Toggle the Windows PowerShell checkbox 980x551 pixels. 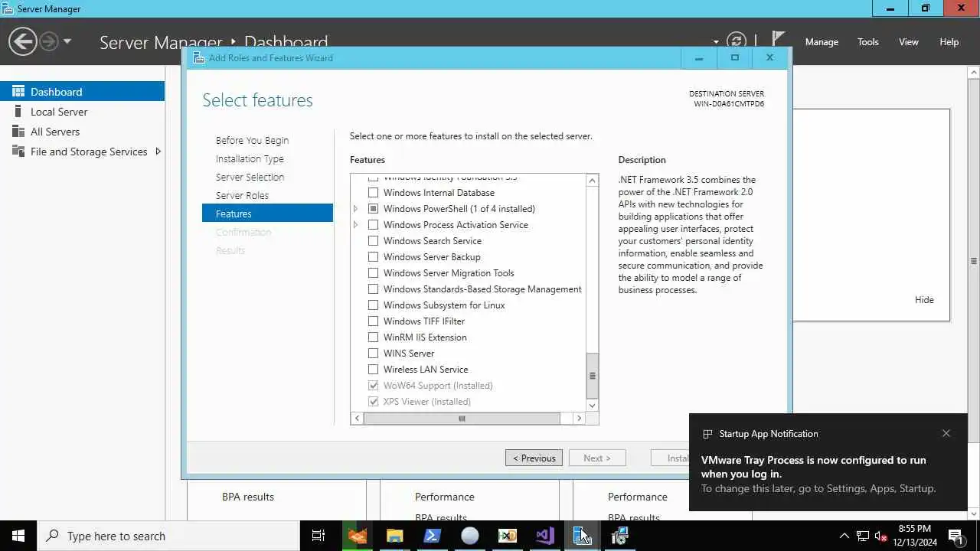(374, 209)
